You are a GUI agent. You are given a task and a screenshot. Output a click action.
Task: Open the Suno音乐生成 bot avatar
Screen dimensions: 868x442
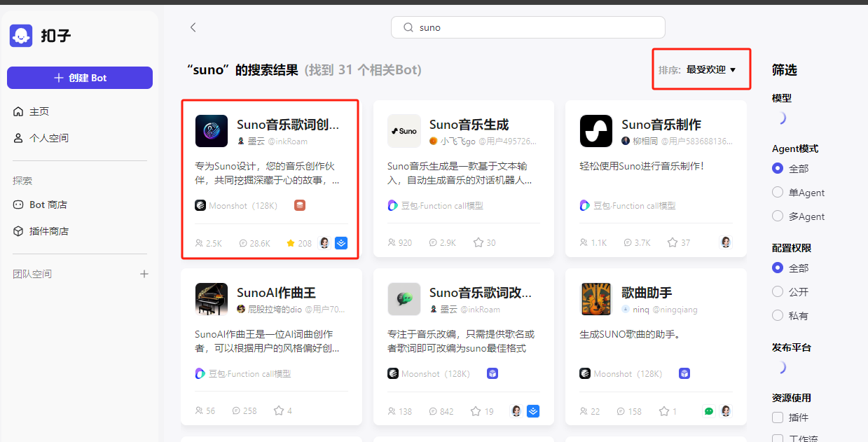tap(404, 131)
